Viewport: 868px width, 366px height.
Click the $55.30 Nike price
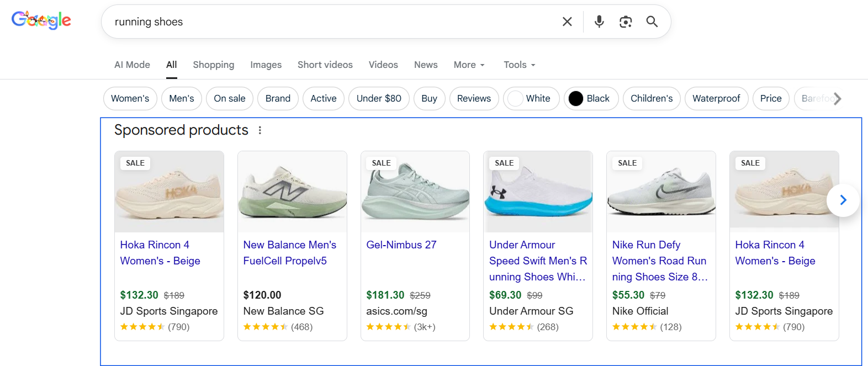pos(628,295)
